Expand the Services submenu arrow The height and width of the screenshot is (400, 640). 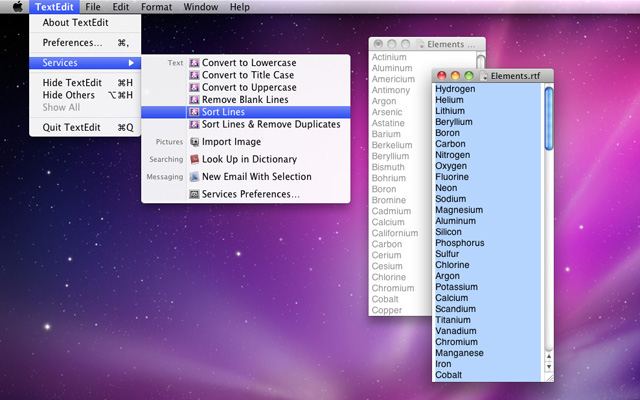131,63
